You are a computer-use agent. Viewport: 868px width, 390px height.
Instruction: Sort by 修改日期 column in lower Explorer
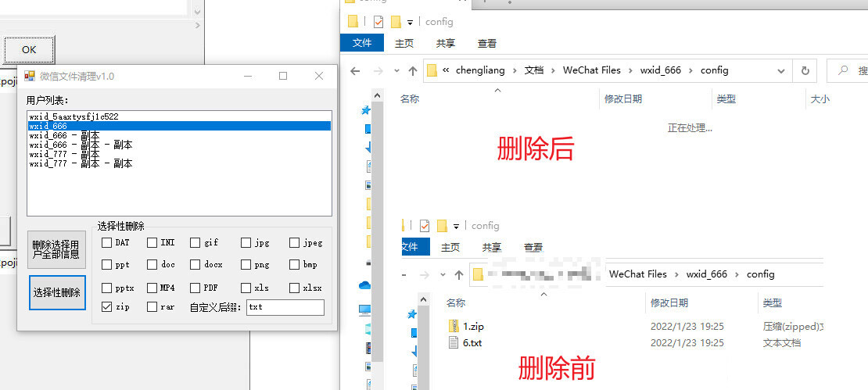point(669,302)
